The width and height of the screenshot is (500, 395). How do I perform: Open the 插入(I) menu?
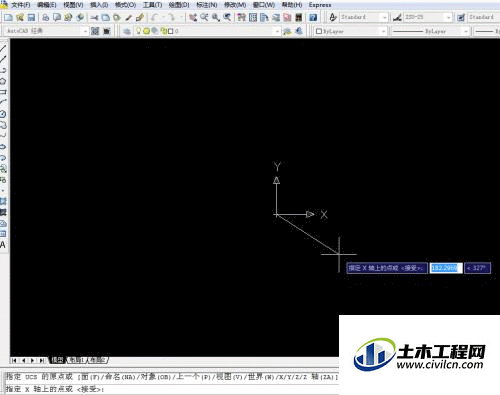coord(99,5)
